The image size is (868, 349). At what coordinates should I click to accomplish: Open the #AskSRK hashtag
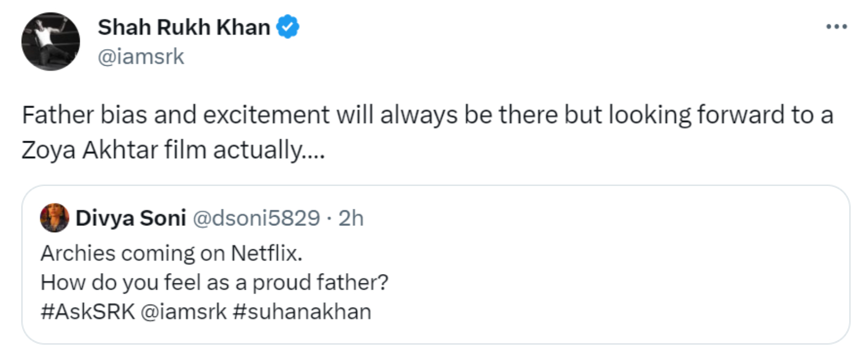pyautogui.click(x=87, y=312)
